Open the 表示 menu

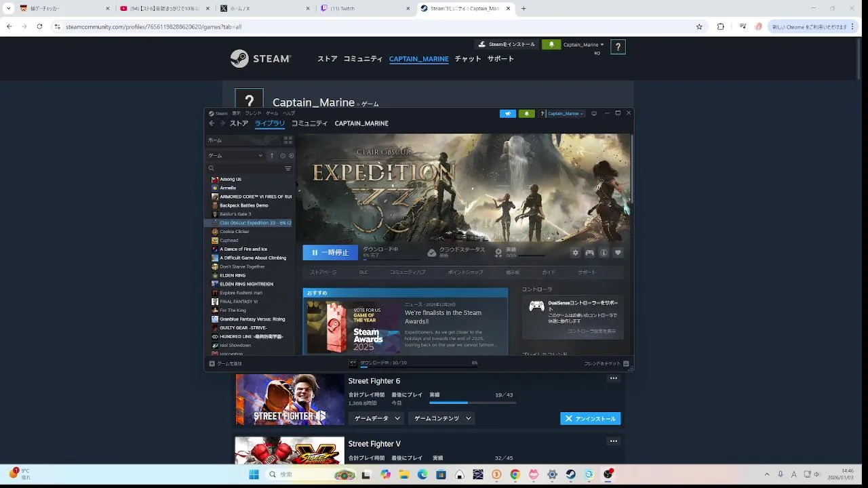pos(236,113)
